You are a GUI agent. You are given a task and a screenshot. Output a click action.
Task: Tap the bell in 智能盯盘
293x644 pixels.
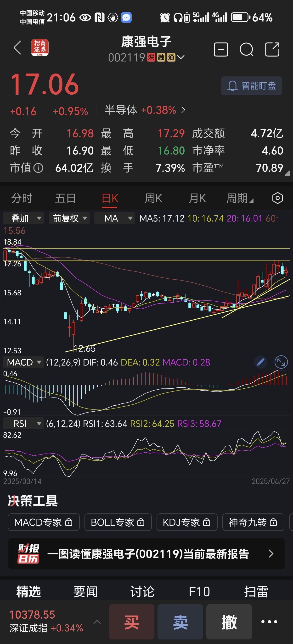(232, 86)
